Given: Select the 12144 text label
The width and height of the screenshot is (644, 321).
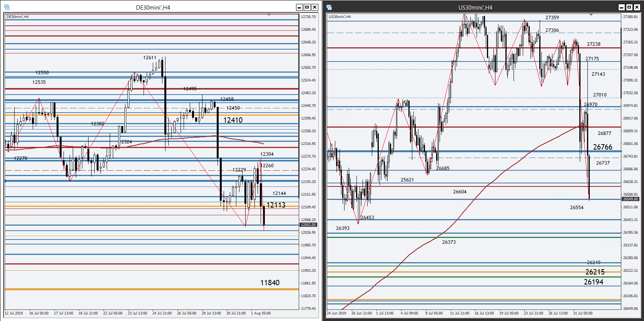Looking at the screenshot, I should tap(279, 193).
